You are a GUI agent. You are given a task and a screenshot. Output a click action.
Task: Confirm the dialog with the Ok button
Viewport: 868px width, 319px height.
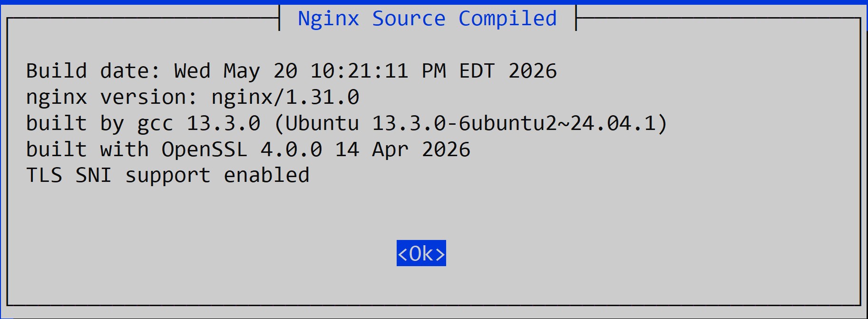421,253
